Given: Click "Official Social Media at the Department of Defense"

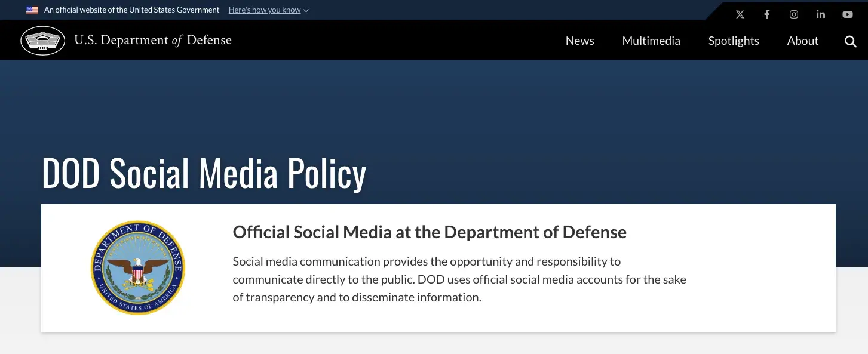Looking at the screenshot, I should 430,232.
